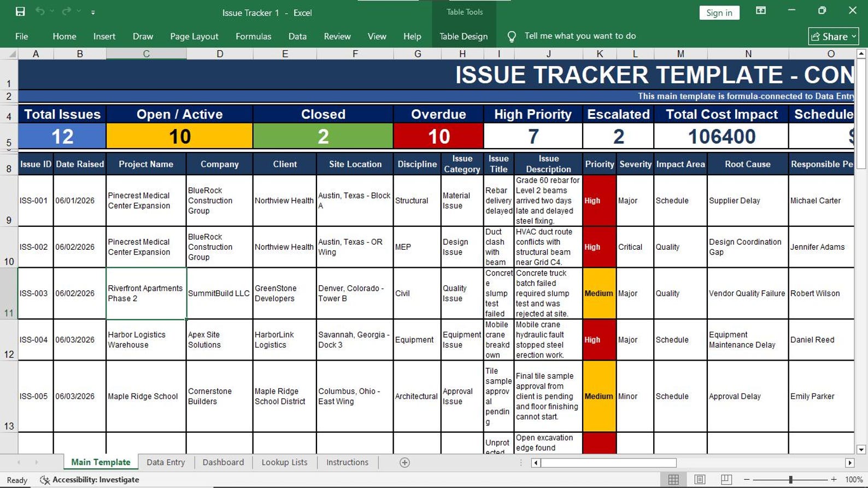
Task: Switch to the Instructions sheet tab
Action: pyautogui.click(x=347, y=462)
